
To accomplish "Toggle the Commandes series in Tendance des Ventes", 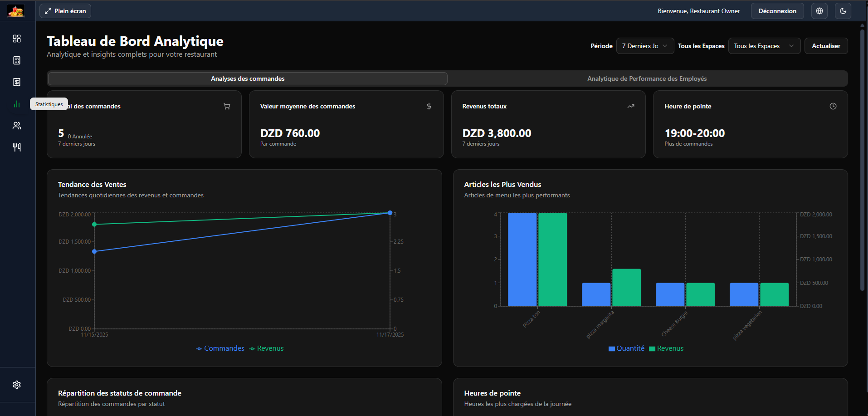I will (220, 348).
